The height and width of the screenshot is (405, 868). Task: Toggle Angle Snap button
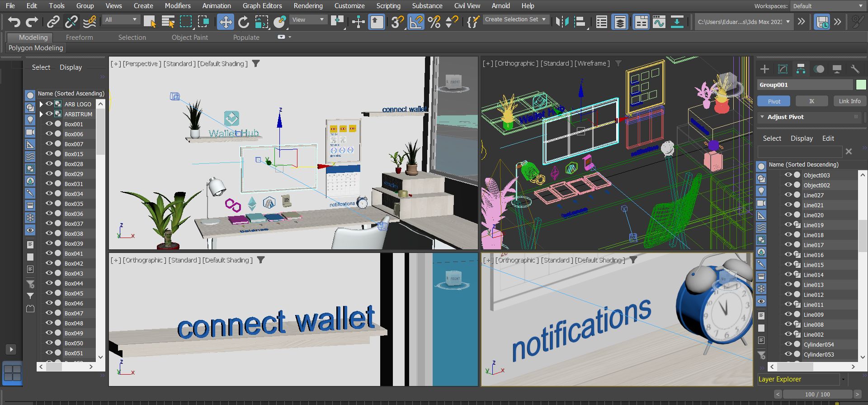(x=416, y=21)
